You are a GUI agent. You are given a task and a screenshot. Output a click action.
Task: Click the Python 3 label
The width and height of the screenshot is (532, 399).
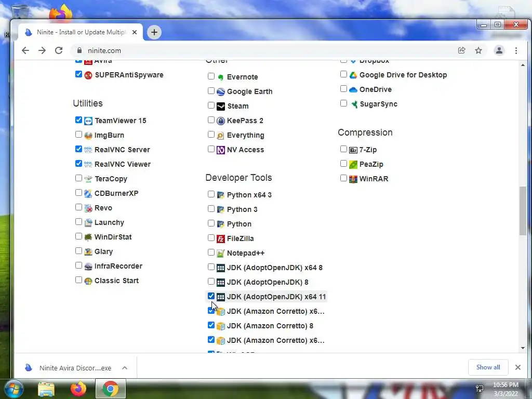click(242, 210)
